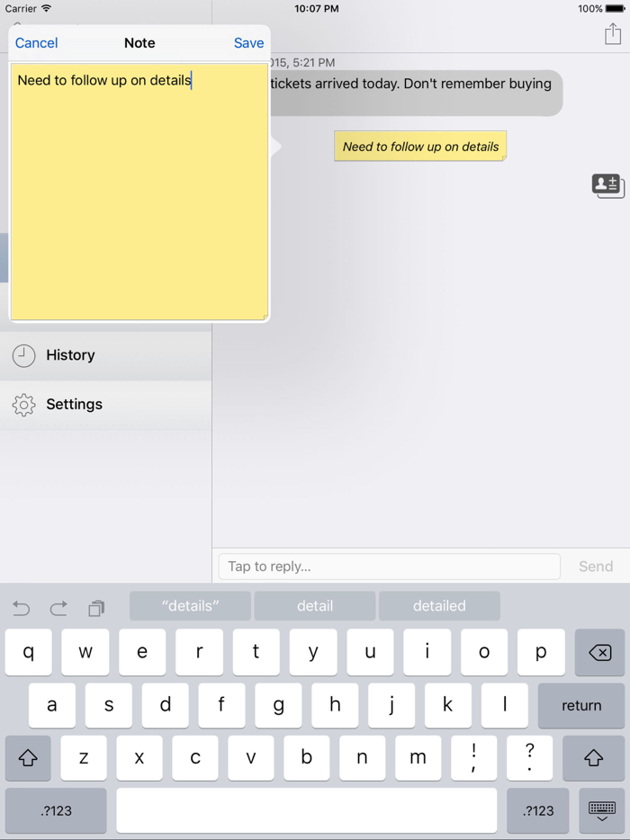The width and height of the screenshot is (630, 840).
Task: Tap the x key
Action: 139,757
